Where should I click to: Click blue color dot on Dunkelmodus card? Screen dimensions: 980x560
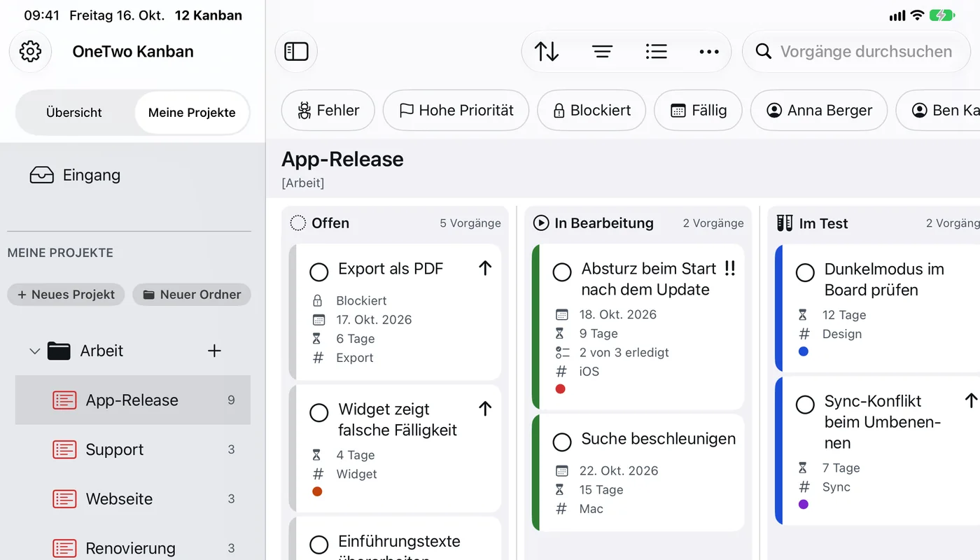coord(804,351)
